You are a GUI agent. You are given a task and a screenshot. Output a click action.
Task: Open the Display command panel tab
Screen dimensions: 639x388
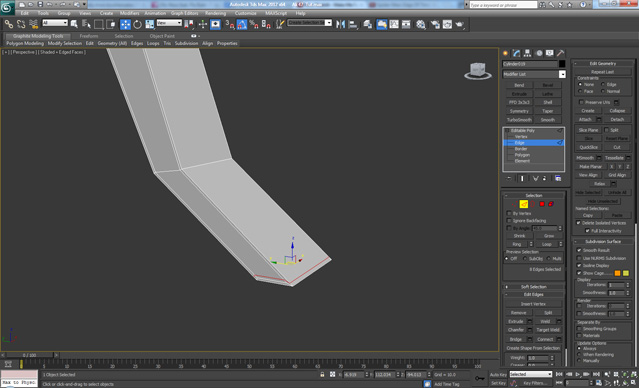click(x=550, y=53)
